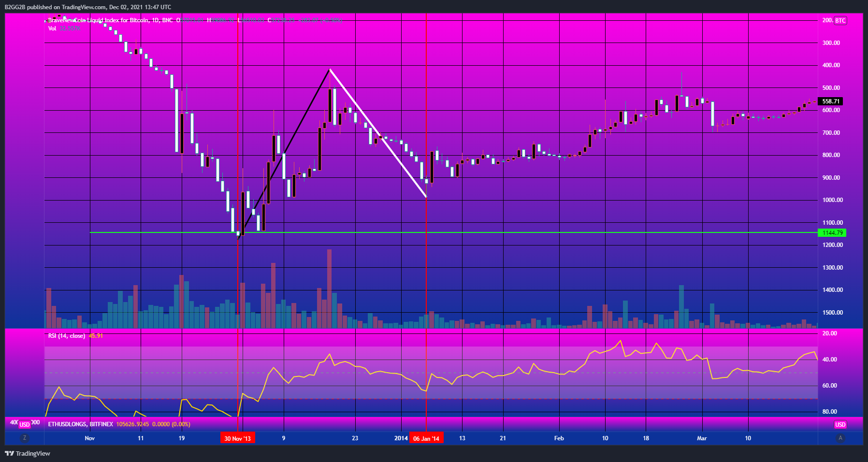Click the RSI axis 60.00 label
The image size is (868, 462).
(x=830, y=386)
